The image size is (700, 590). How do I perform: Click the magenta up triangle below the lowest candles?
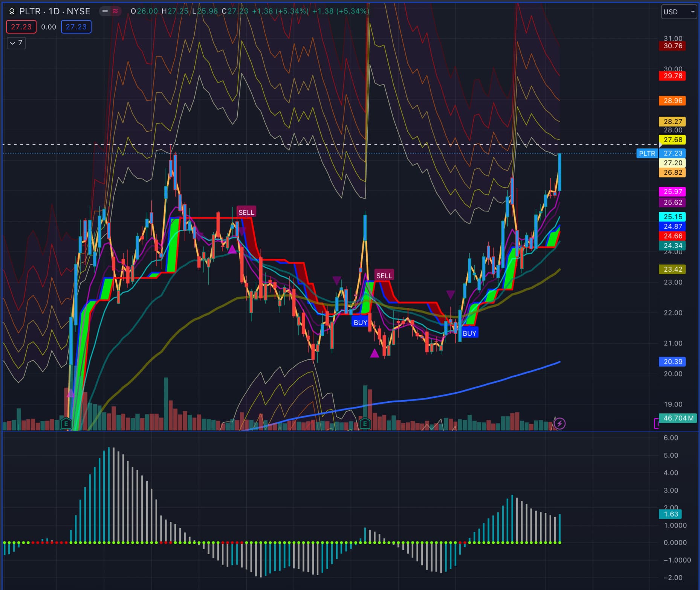[374, 353]
